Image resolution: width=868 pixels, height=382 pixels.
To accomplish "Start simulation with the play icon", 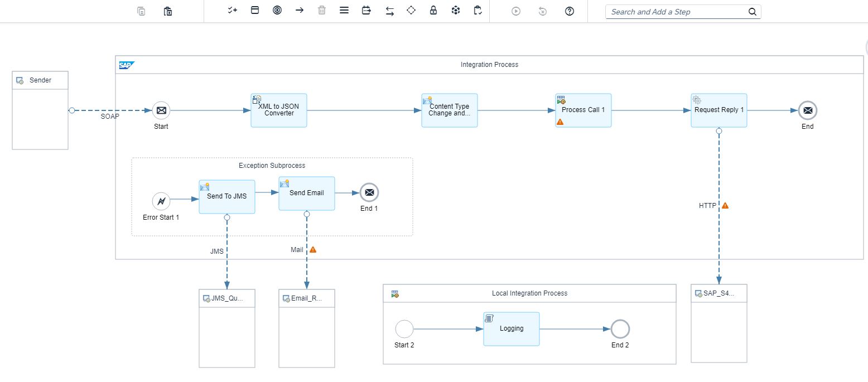I will (x=516, y=10).
